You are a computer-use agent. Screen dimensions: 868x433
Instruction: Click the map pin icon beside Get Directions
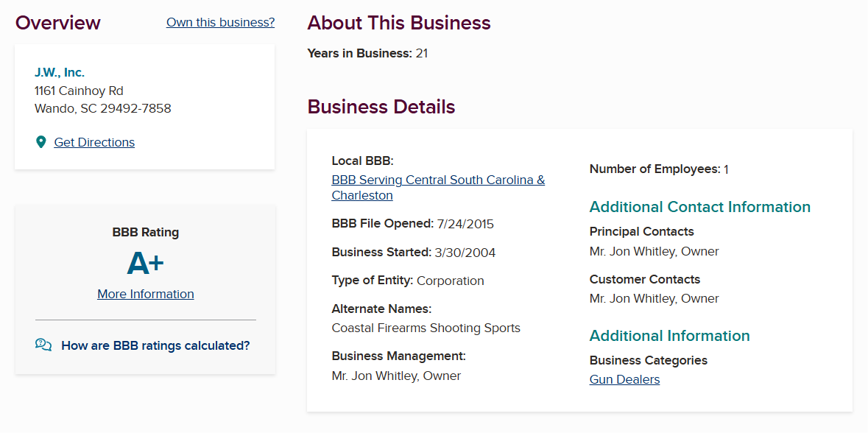pyautogui.click(x=41, y=142)
